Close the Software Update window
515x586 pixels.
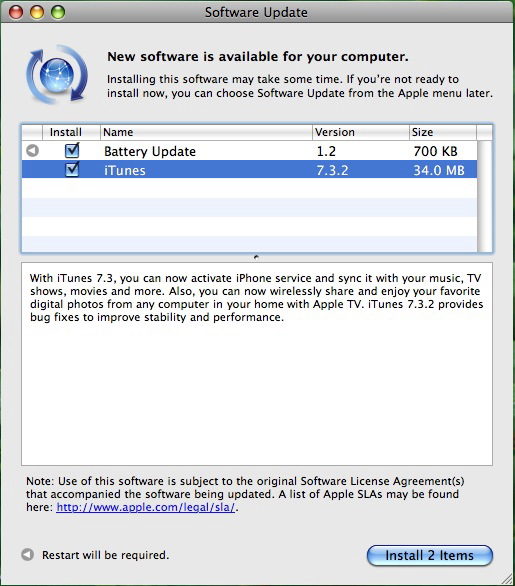point(16,12)
